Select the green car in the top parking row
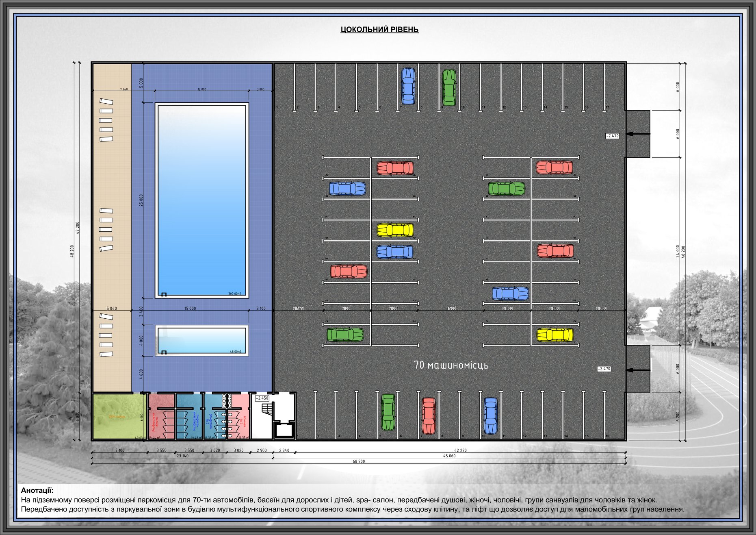This screenshot has width=756, height=535. [449, 87]
